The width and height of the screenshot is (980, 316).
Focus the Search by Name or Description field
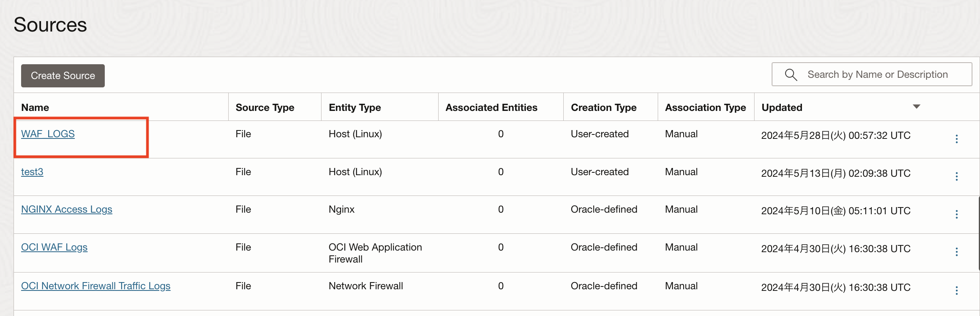pyautogui.click(x=877, y=75)
